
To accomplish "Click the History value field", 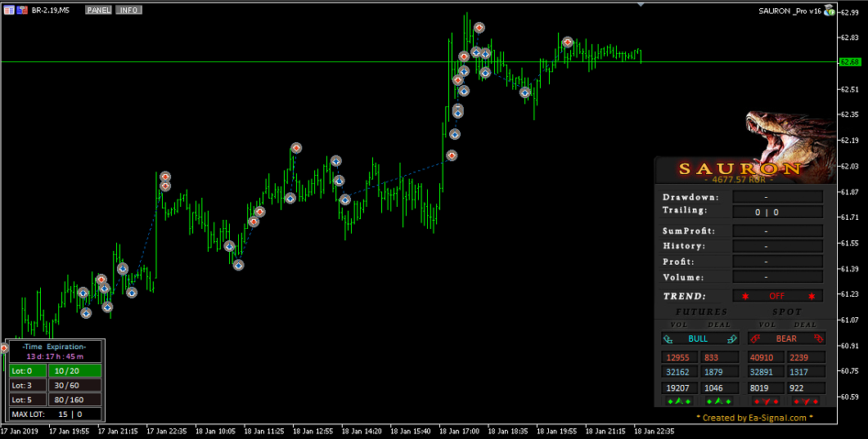I will (x=778, y=246).
